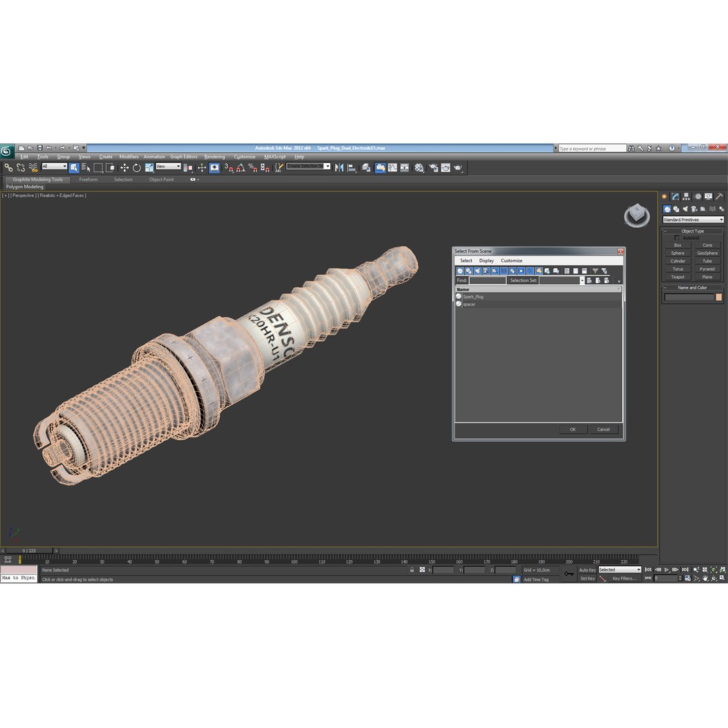Open the Modifiers menu

[129, 157]
